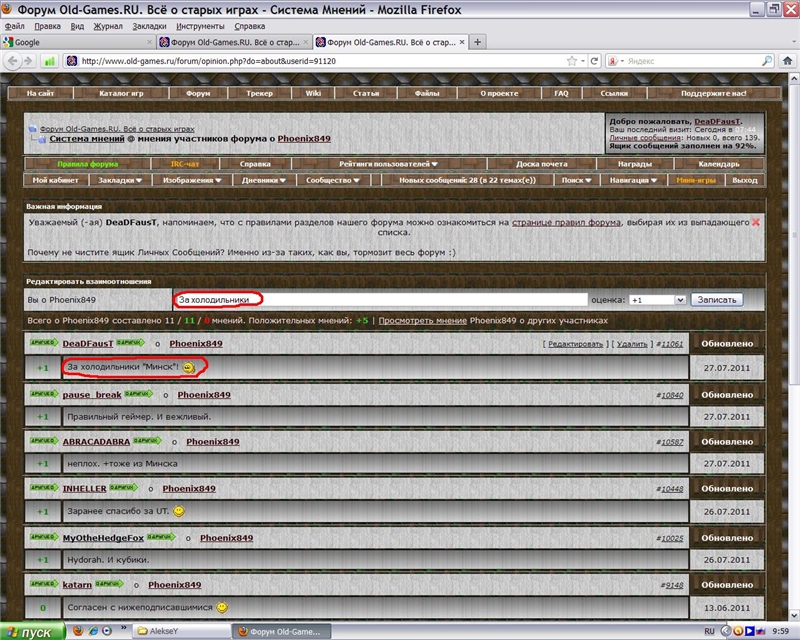Click the smiley in the katarn opinion
Image resolution: width=800 pixels, height=640 pixels.
coord(222,607)
